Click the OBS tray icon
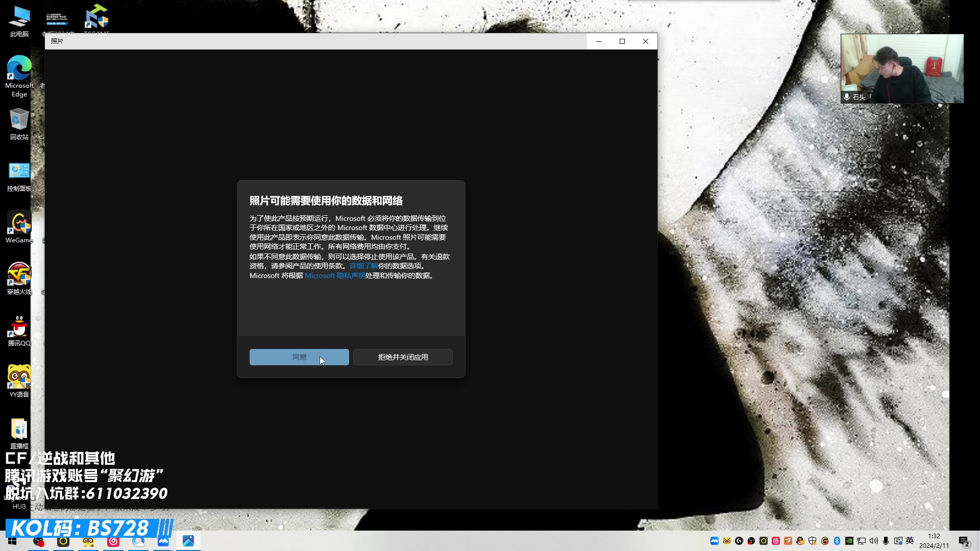The image size is (980, 551). (751, 541)
